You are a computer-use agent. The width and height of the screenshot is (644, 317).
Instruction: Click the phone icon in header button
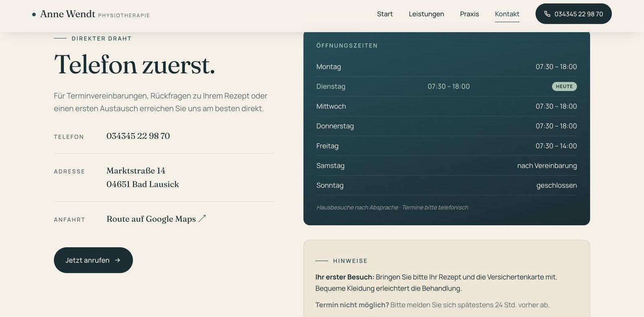(x=547, y=14)
